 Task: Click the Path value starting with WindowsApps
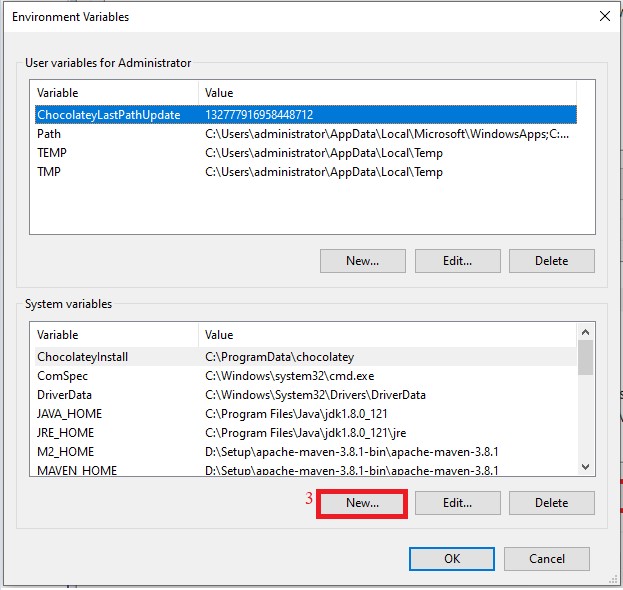[x=387, y=134]
